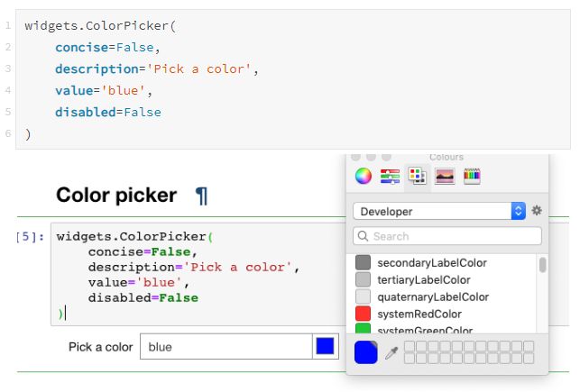580x392 pixels.
Task: Open the palette gear options menu
Action: pyautogui.click(x=537, y=211)
